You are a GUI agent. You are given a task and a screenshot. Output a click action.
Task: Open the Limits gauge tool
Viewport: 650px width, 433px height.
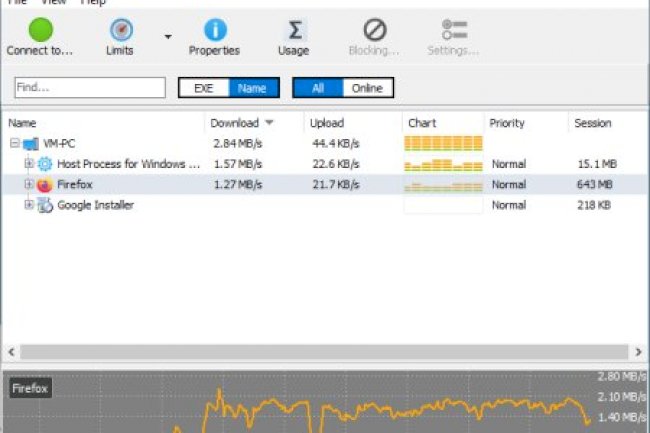(x=119, y=30)
